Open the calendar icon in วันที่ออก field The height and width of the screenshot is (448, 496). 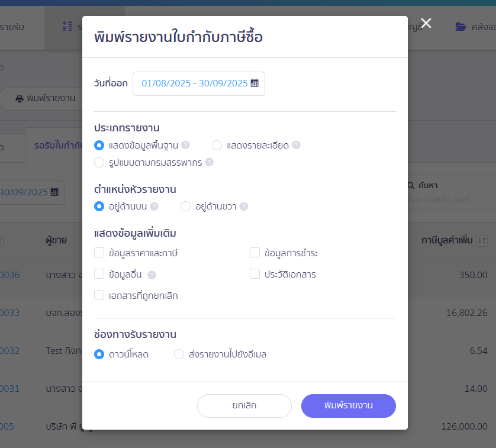click(256, 83)
